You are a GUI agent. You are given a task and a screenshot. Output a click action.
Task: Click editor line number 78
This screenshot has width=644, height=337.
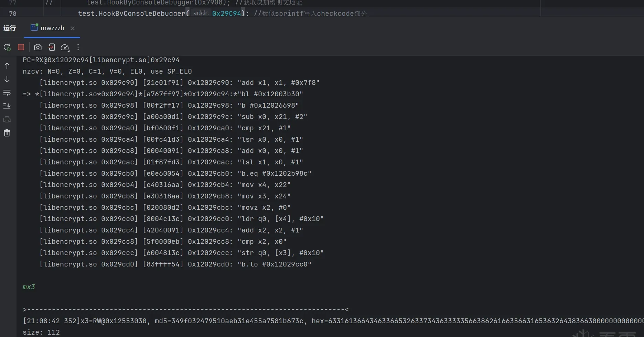point(13,13)
